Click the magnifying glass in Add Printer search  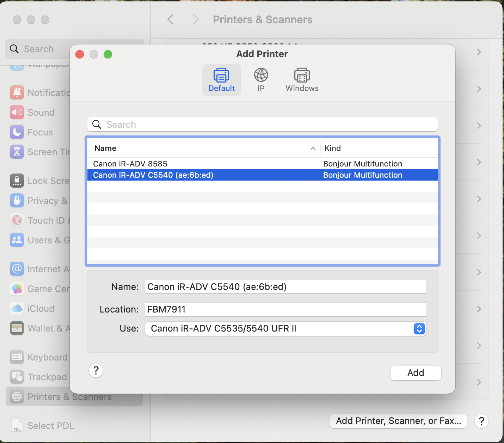(x=96, y=124)
